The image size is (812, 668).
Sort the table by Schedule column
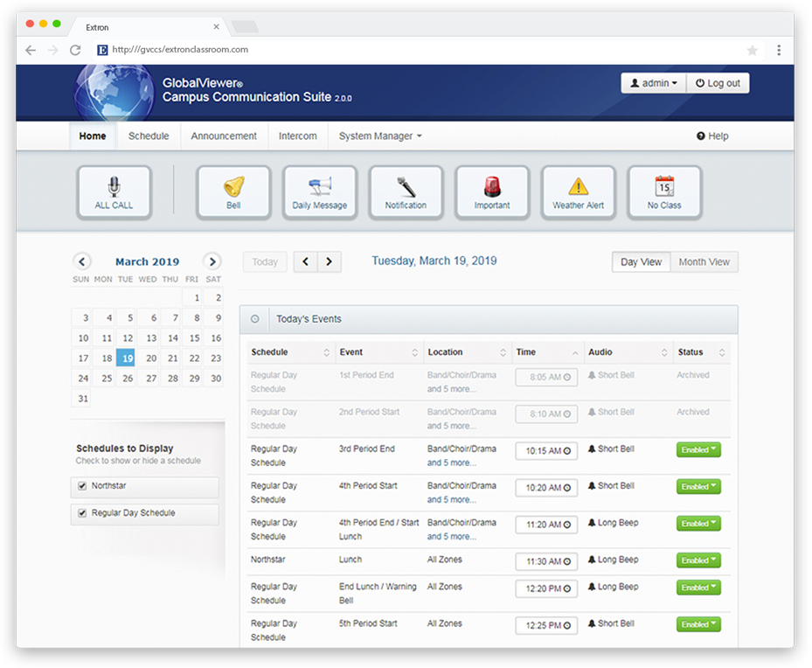(290, 352)
